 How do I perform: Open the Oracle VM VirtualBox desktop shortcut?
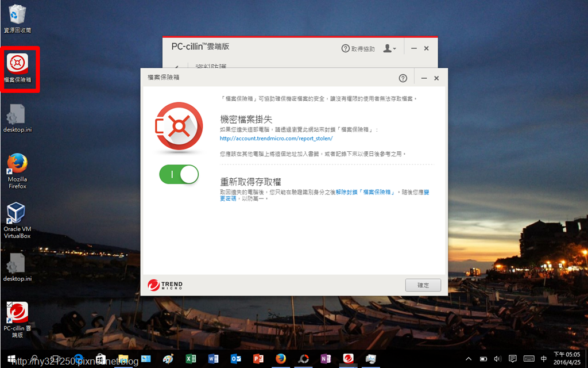pyautogui.click(x=17, y=220)
